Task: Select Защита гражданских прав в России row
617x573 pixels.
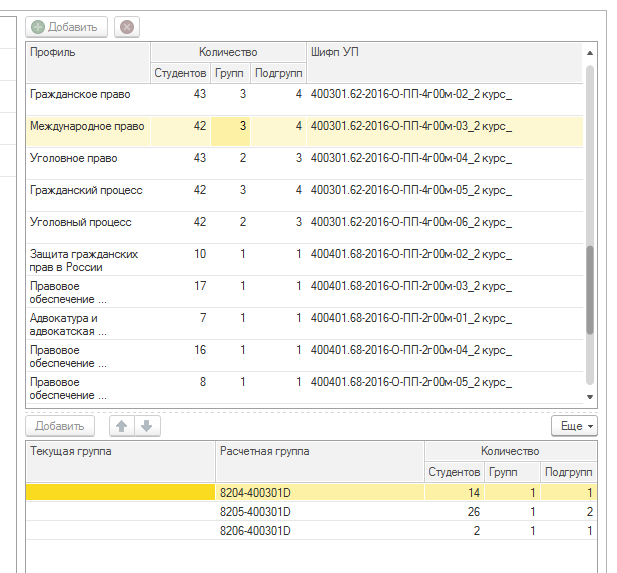Action: pos(84,261)
